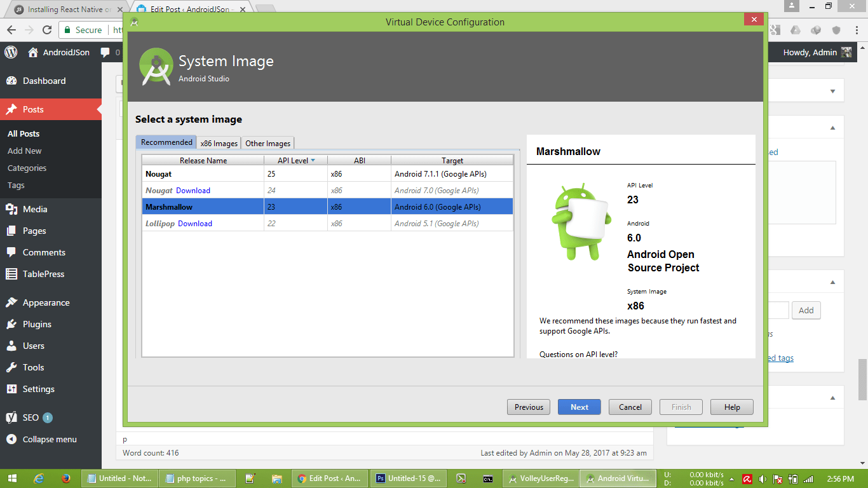Show hidden system tray icons
The image size is (868, 488).
732,479
